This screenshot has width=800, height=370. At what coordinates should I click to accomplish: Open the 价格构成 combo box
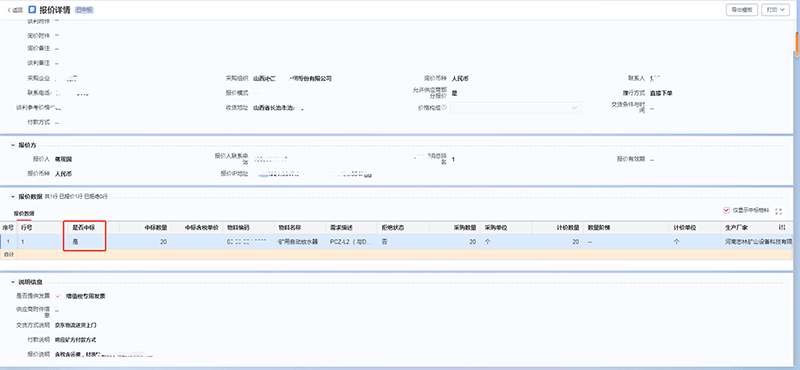tap(515, 108)
